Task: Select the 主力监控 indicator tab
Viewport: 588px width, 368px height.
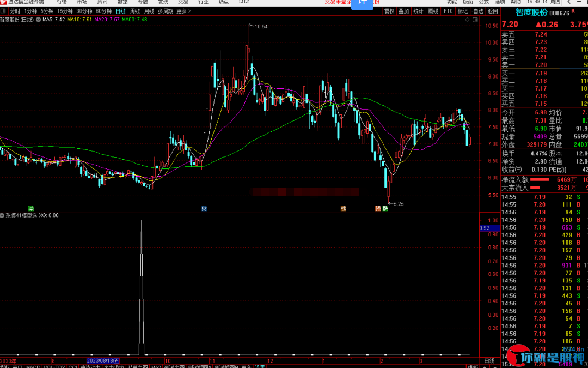Action: coord(114,366)
